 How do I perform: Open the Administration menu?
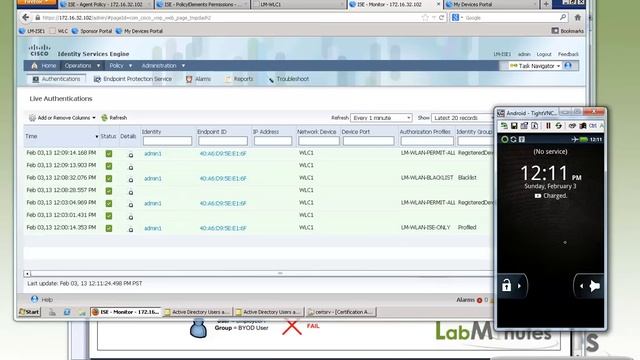click(163, 66)
